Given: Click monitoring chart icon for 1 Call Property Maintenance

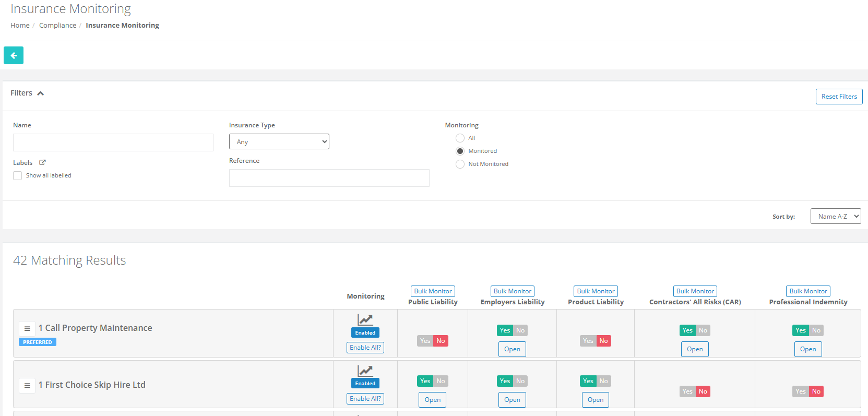Looking at the screenshot, I should click(365, 319).
